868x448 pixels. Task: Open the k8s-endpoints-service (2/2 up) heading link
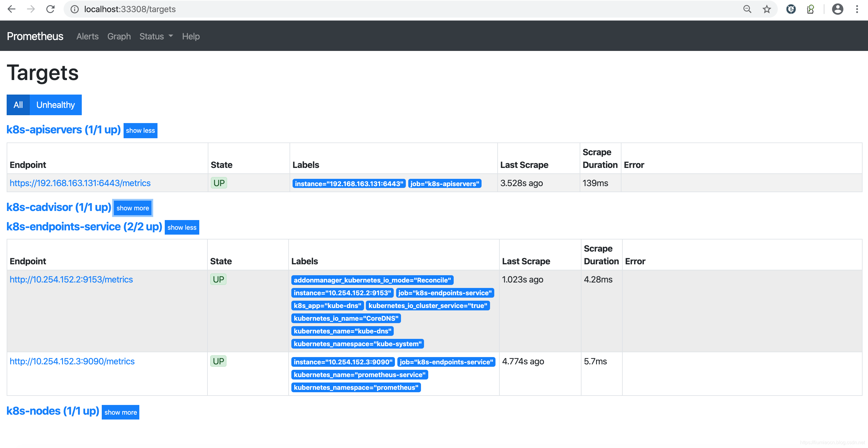84,226
